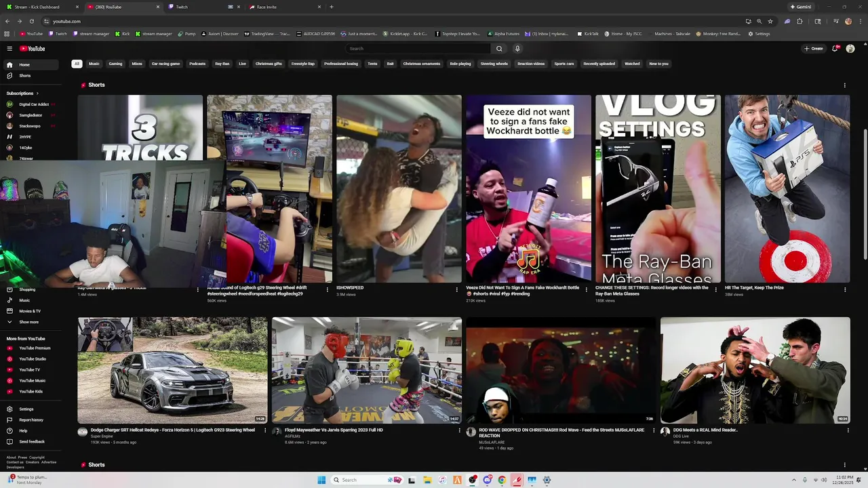Click the YouTube logo
Image resolution: width=868 pixels, height=488 pixels.
pyautogui.click(x=32, y=49)
